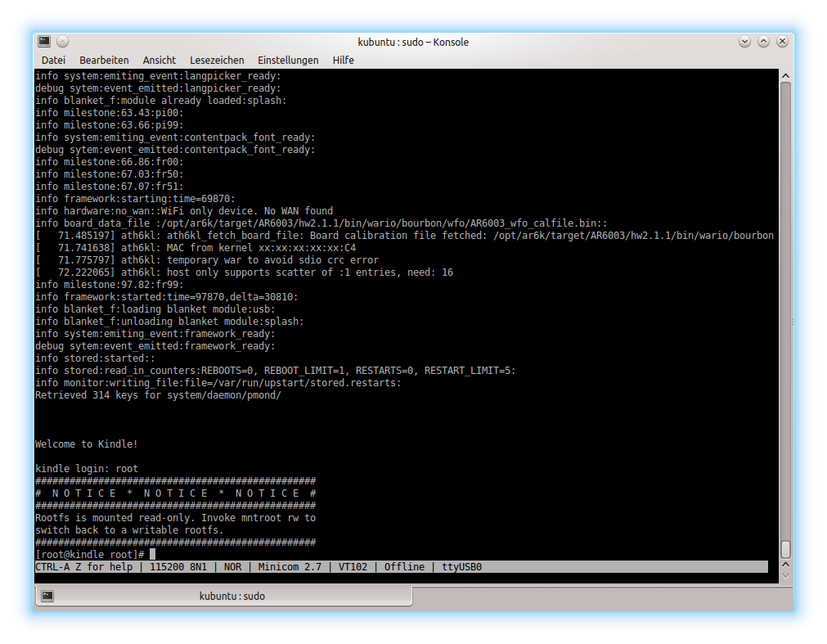Screen dimensions: 827x644
Task: Click the bottom scrollbar down arrow
Action: click(785, 576)
